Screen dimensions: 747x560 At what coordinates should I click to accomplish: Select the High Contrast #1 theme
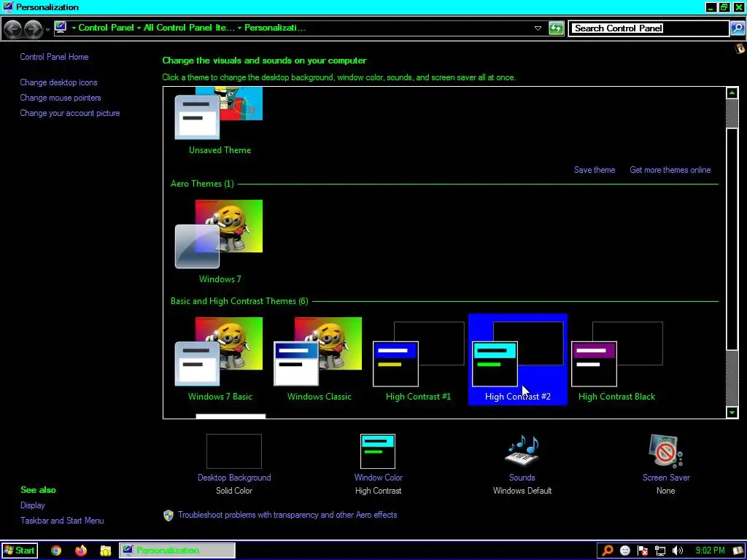click(418, 359)
